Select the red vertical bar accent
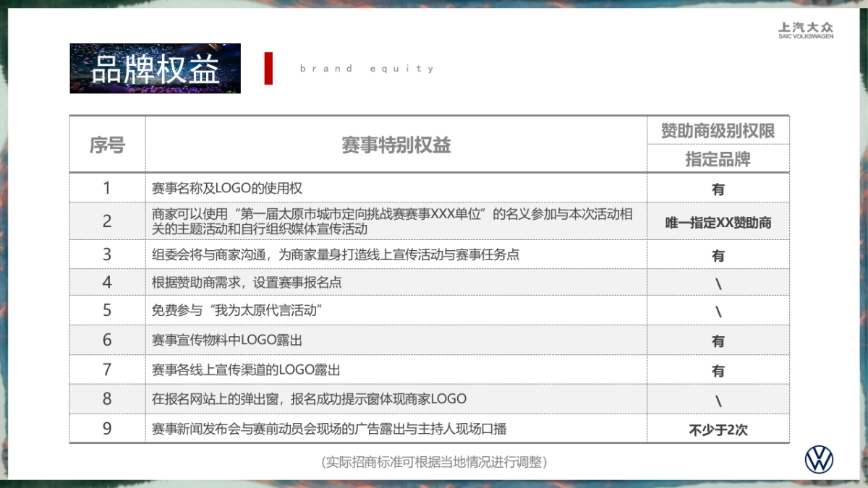The width and height of the screenshot is (868, 488). [268, 69]
